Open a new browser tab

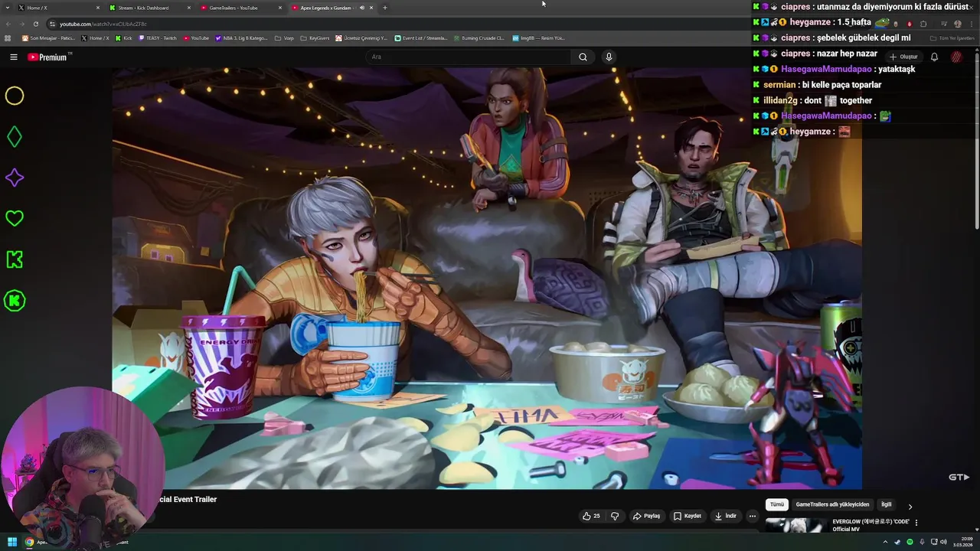pyautogui.click(x=384, y=8)
